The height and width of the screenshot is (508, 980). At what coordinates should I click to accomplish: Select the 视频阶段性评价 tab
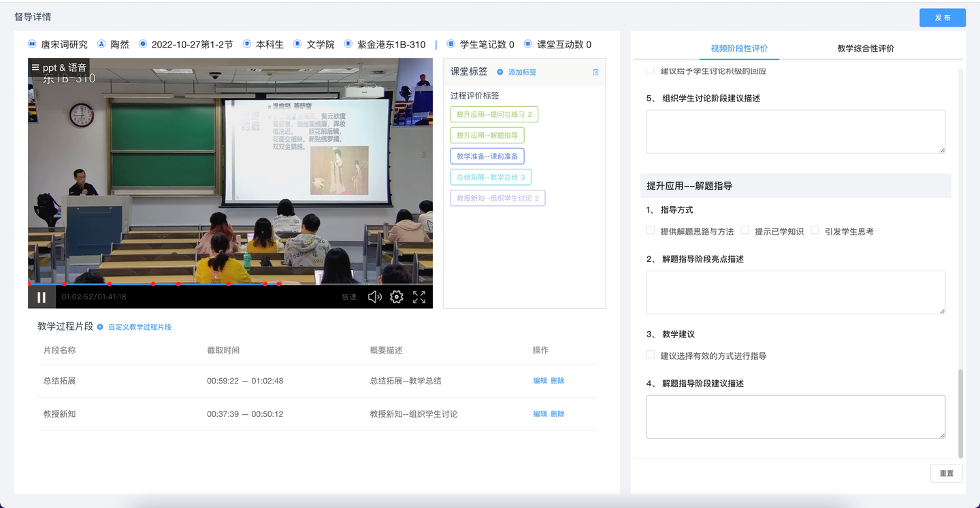[x=739, y=48]
